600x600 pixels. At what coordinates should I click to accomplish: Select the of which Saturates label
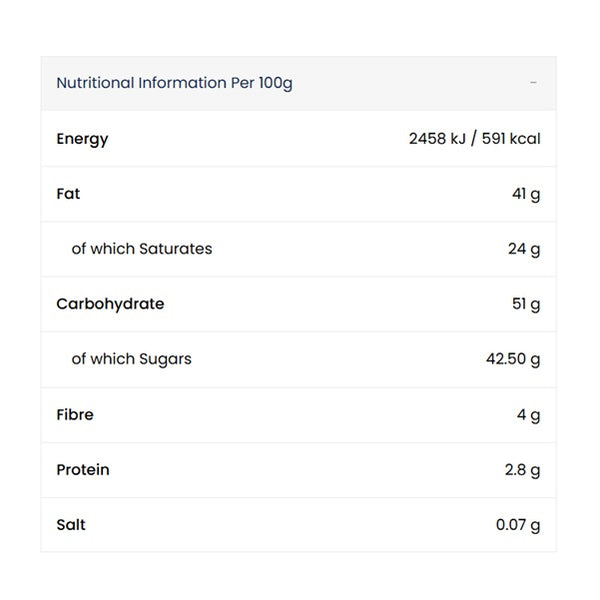[x=142, y=249]
